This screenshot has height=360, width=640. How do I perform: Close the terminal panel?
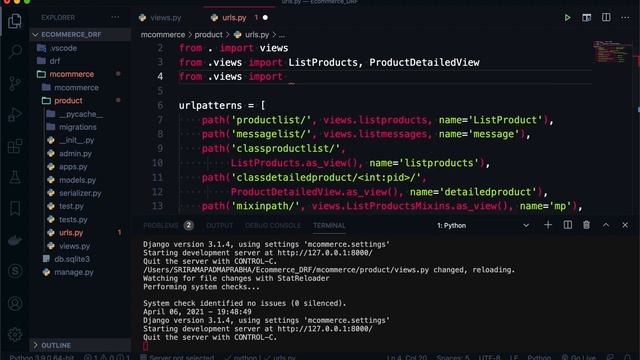click(x=625, y=225)
